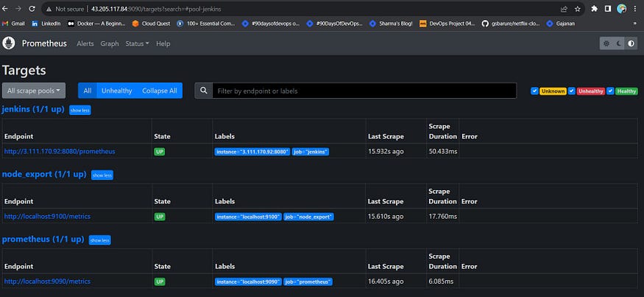644x297 pixels.
Task: Click the Not secure warning icon
Action: coord(49,9)
